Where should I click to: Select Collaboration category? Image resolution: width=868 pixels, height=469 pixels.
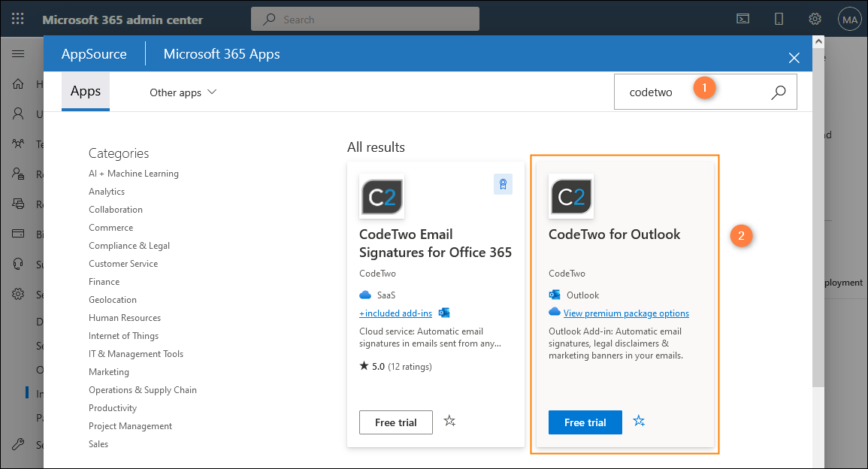pyautogui.click(x=116, y=209)
